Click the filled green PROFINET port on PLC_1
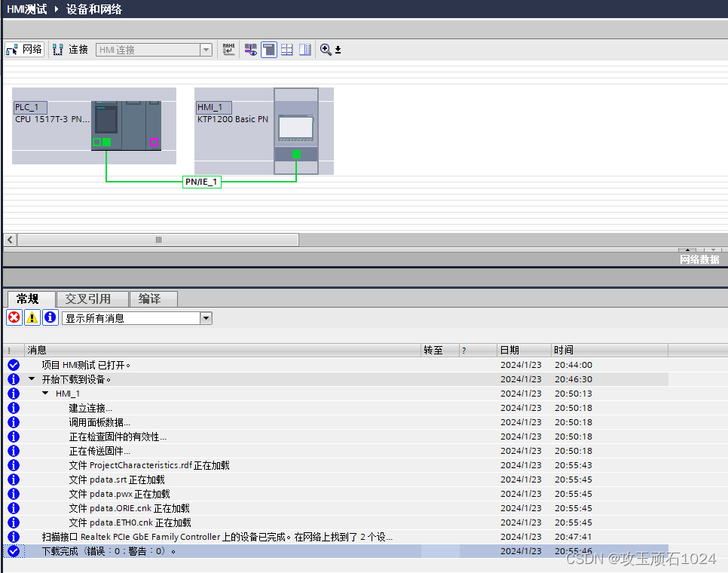The width and height of the screenshot is (728, 573). (107, 142)
